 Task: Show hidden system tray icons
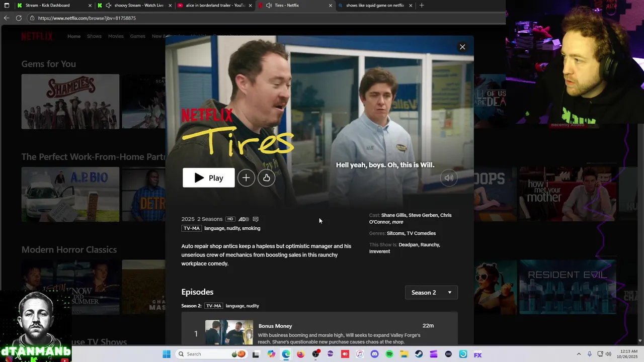pyautogui.click(x=579, y=354)
